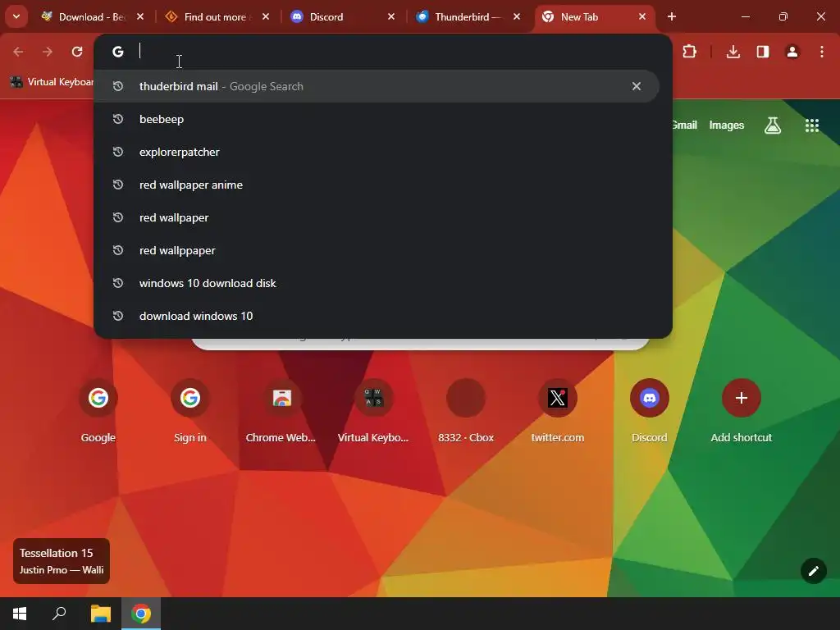
Task: Open Windows taskbar search
Action: pos(59,614)
